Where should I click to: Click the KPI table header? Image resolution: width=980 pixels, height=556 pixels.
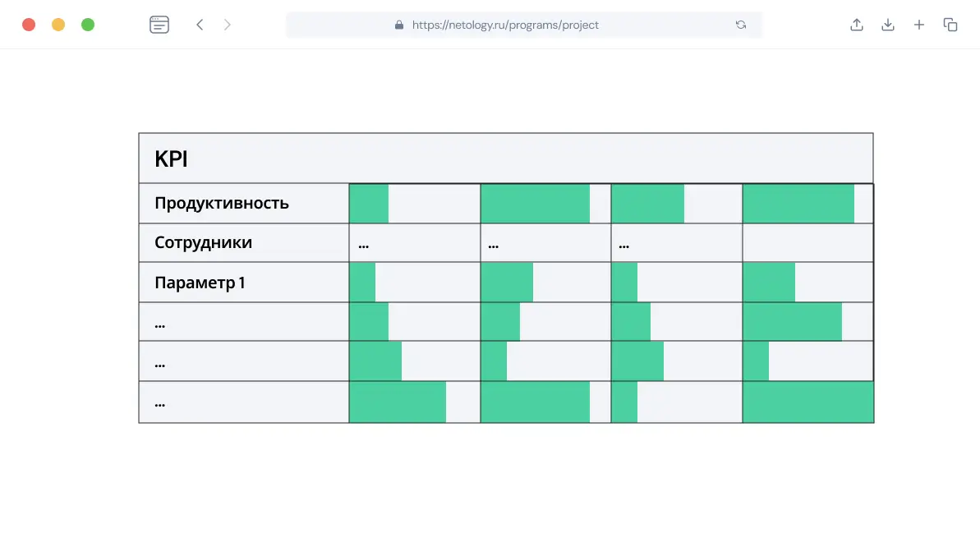171,159
